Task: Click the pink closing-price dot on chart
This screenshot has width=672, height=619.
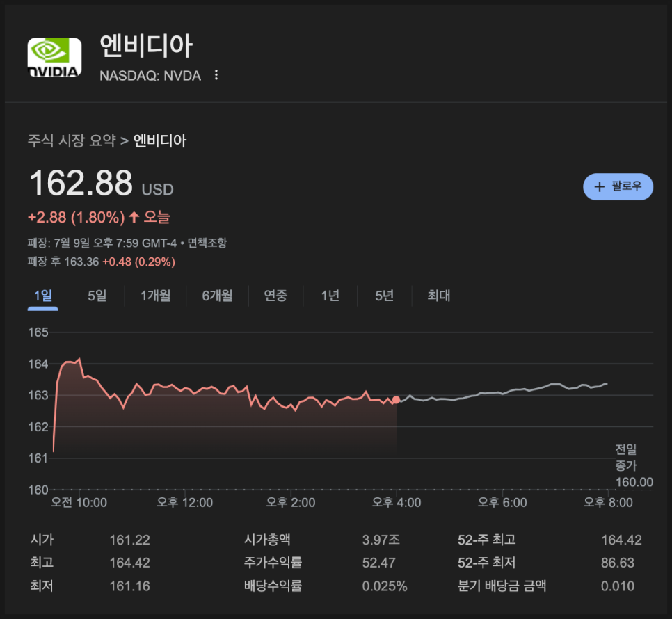Action: click(396, 400)
